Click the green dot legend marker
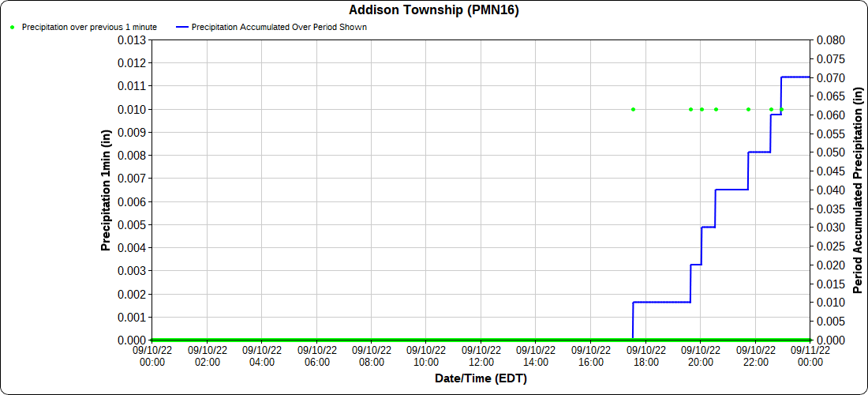Viewport: 868px width, 395px height. click(x=13, y=27)
